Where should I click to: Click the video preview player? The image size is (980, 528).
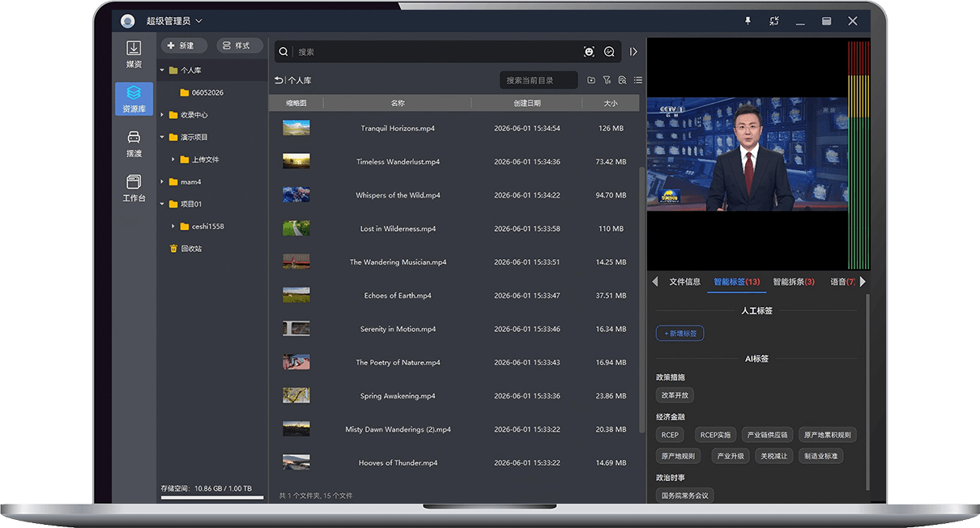746,154
